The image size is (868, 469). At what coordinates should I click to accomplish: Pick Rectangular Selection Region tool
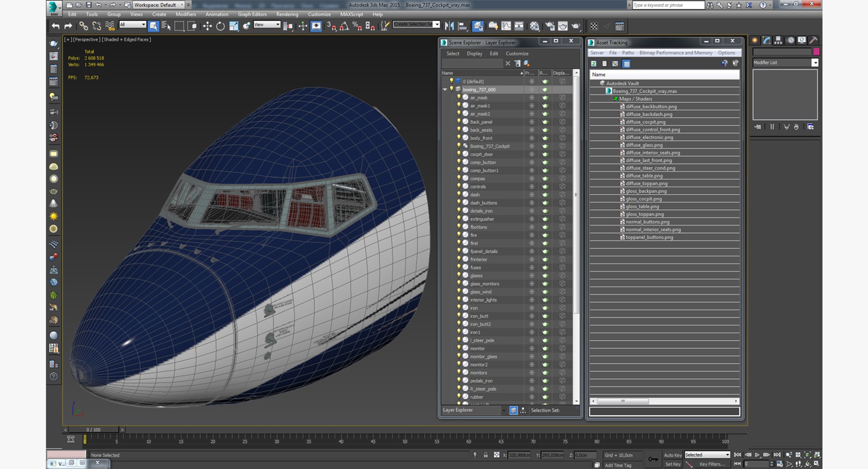(x=179, y=26)
